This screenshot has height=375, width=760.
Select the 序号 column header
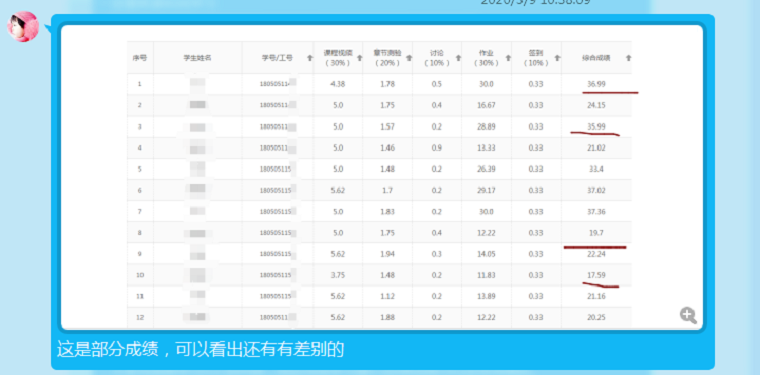[140, 58]
